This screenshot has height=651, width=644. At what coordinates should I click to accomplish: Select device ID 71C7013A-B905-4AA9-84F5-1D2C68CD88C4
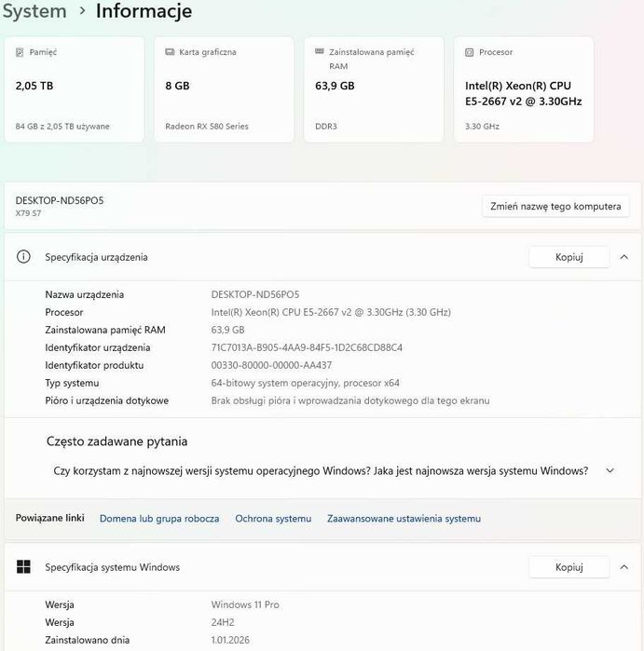[x=307, y=347]
